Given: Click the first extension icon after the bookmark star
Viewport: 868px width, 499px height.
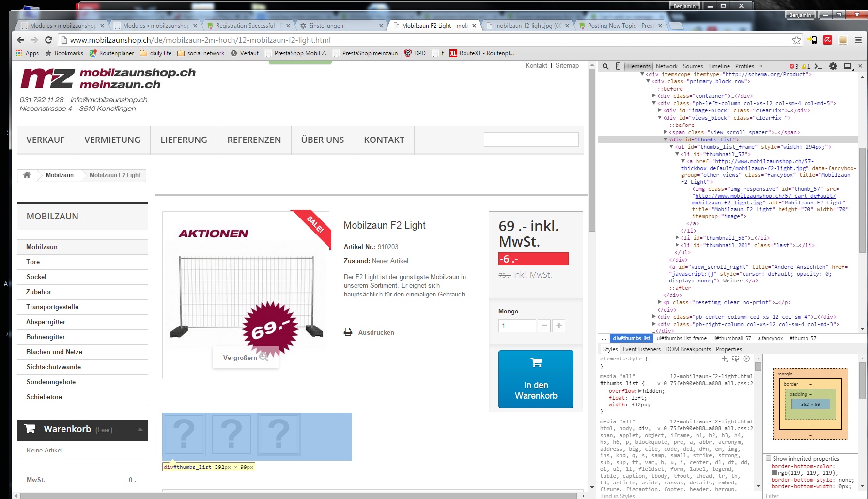Looking at the screenshot, I should point(812,40).
